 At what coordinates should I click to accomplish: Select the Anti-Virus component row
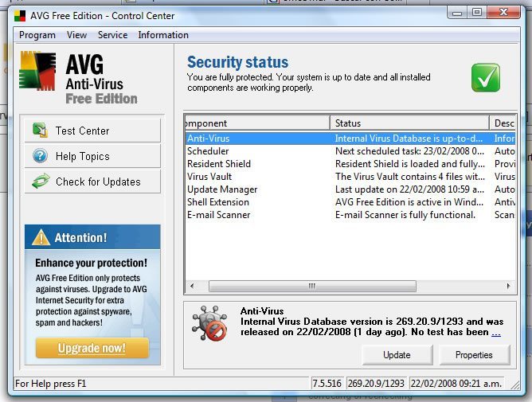350,139
